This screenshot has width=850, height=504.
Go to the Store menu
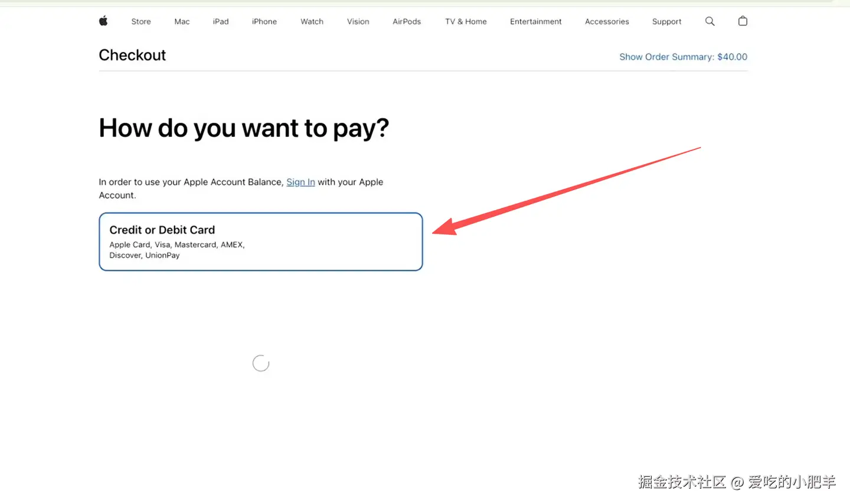click(x=141, y=21)
